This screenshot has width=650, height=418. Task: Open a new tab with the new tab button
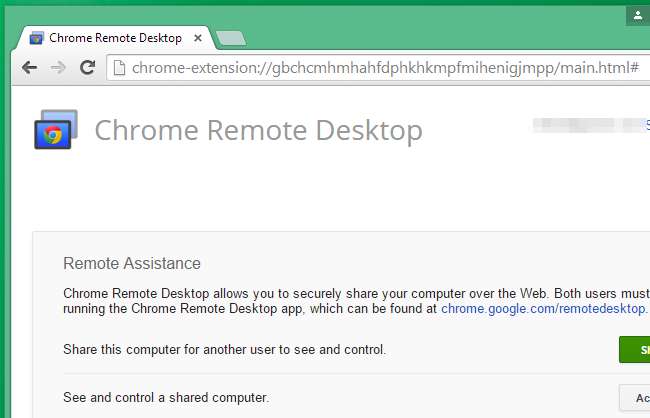pos(230,39)
